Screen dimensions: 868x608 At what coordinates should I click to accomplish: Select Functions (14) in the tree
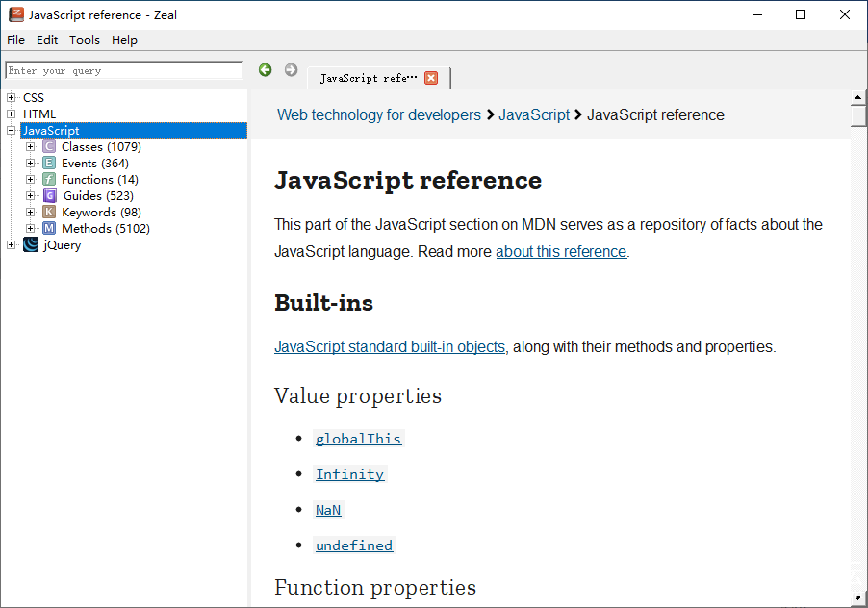click(100, 179)
